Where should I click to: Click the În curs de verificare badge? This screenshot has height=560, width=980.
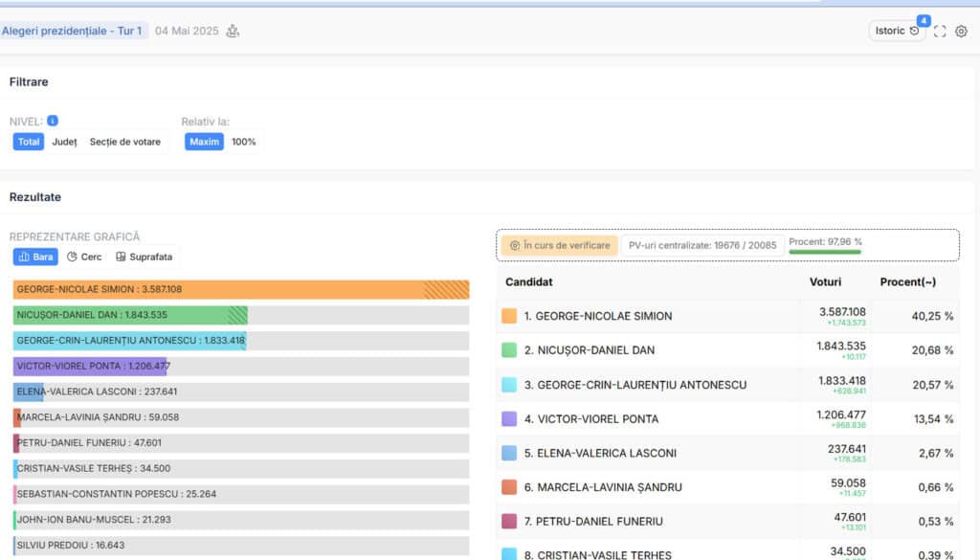tap(560, 246)
